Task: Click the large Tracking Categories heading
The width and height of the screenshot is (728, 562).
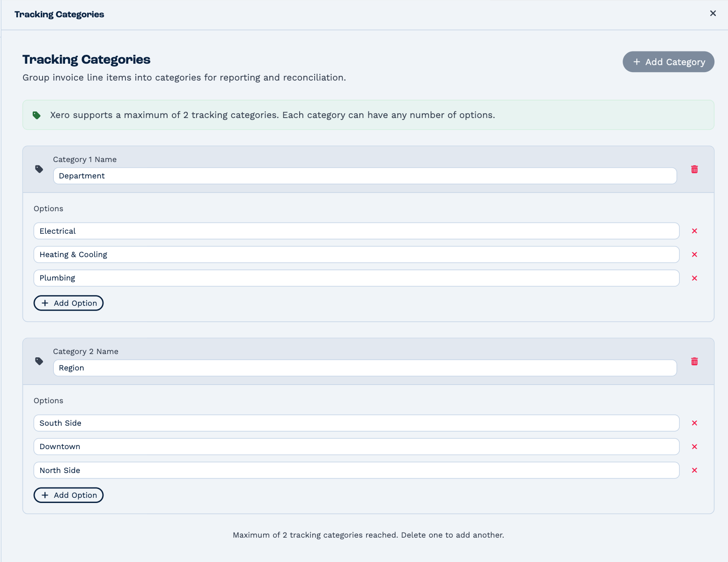Action: pyautogui.click(x=87, y=59)
